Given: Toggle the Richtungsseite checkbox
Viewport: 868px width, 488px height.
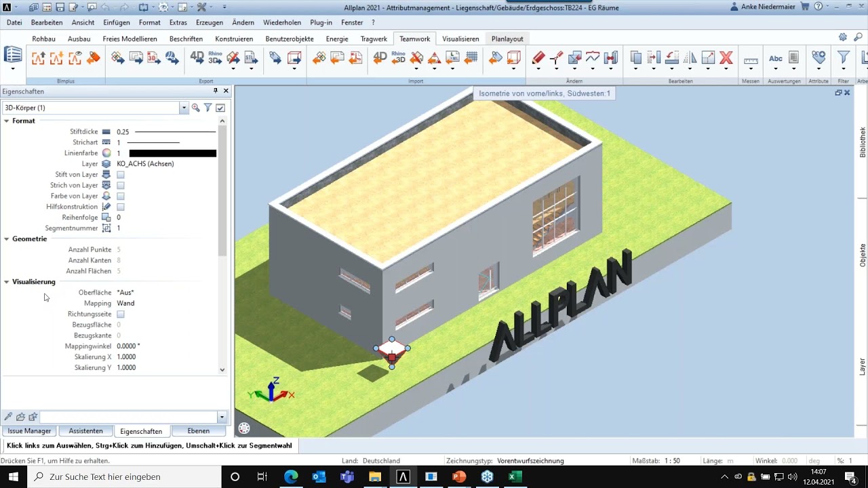Looking at the screenshot, I should tap(121, 314).
